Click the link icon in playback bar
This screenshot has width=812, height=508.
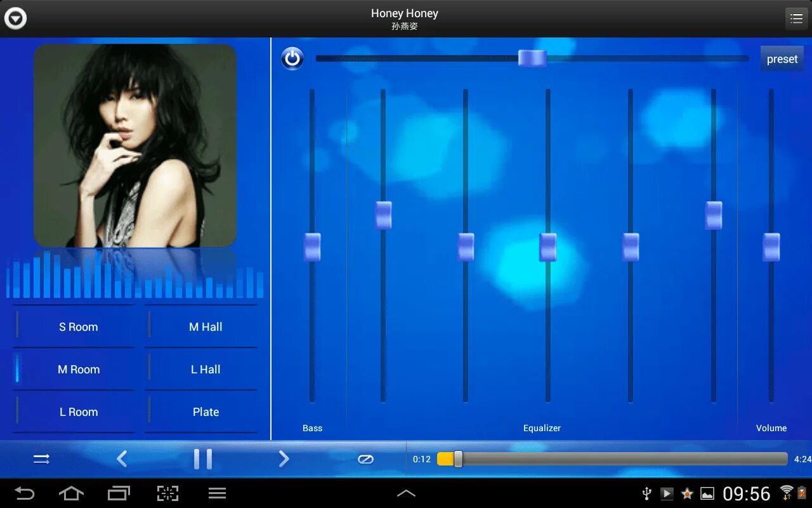pos(365,459)
